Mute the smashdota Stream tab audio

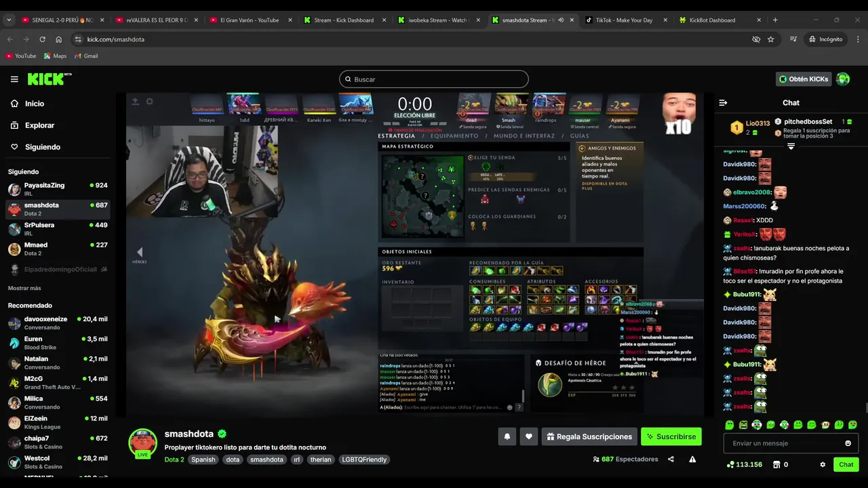(x=560, y=20)
